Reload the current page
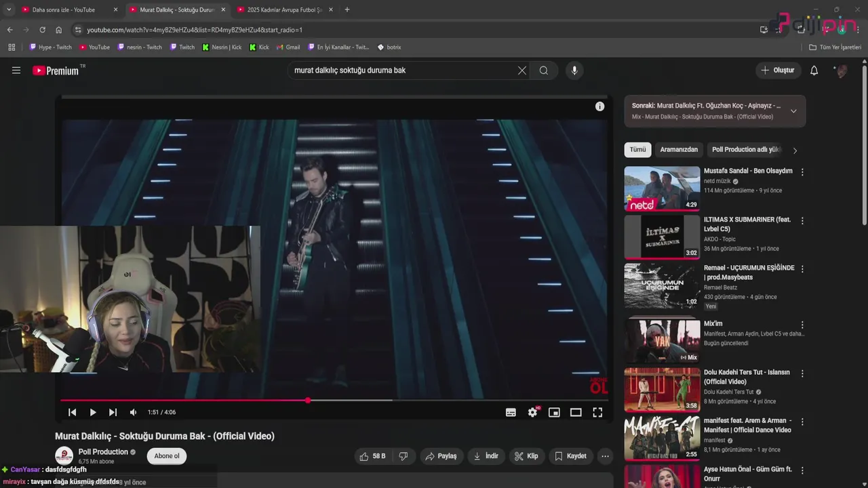This screenshot has width=868, height=488. (42, 30)
